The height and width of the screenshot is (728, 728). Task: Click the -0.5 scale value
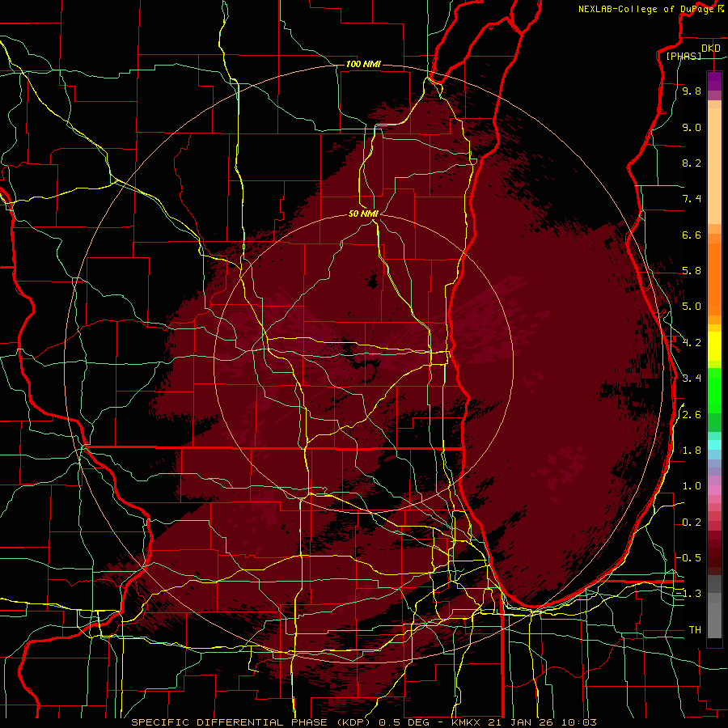[x=689, y=557]
